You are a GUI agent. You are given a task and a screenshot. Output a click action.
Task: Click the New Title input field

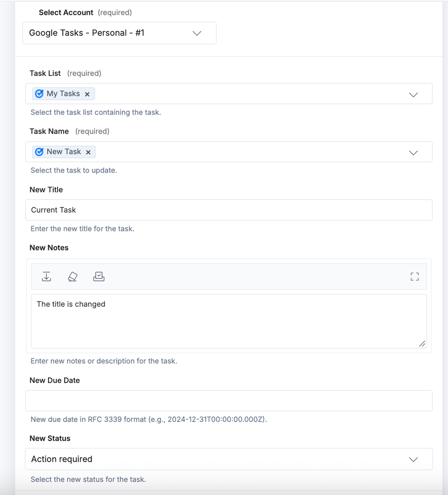(x=229, y=210)
